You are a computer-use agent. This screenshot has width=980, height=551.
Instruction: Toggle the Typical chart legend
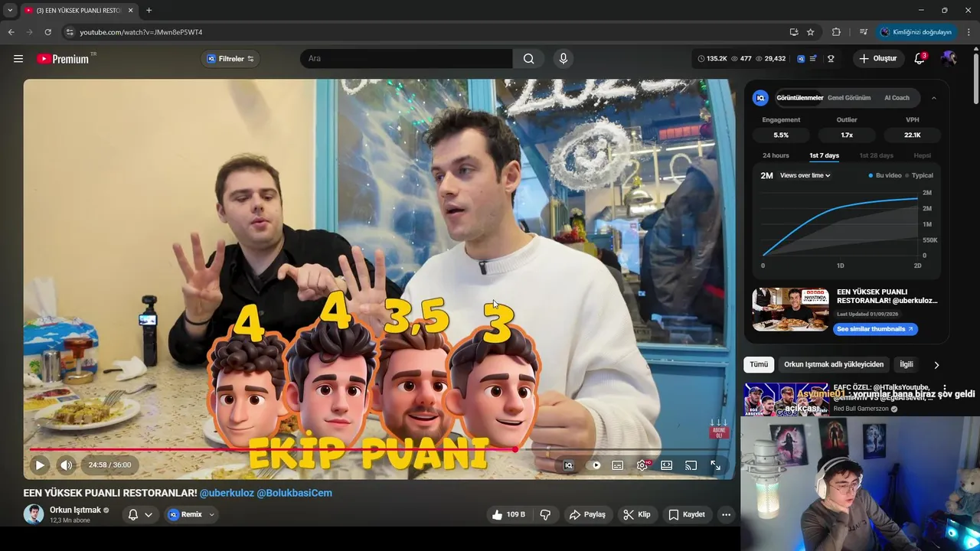coord(919,175)
